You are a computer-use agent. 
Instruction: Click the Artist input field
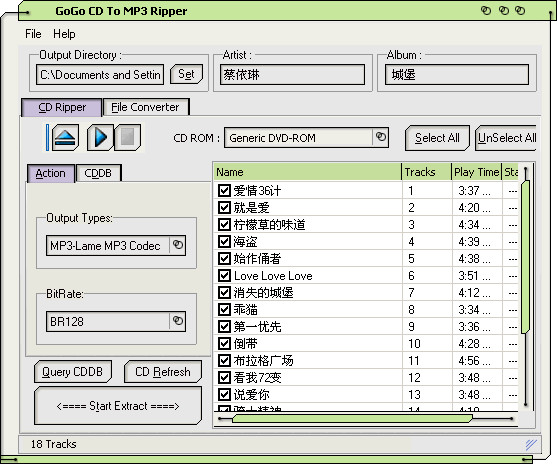point(292,75)
